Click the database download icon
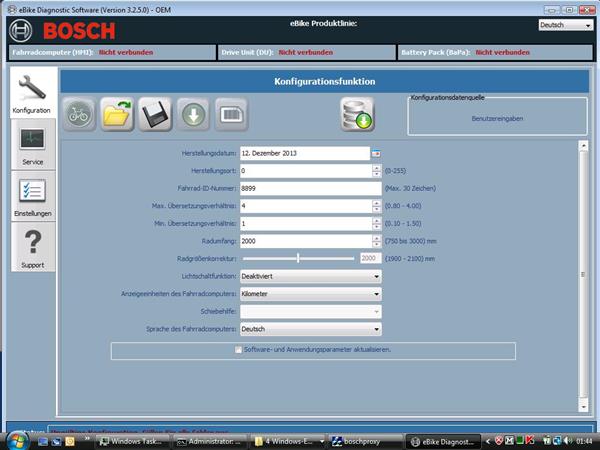 tap(357, 114)
